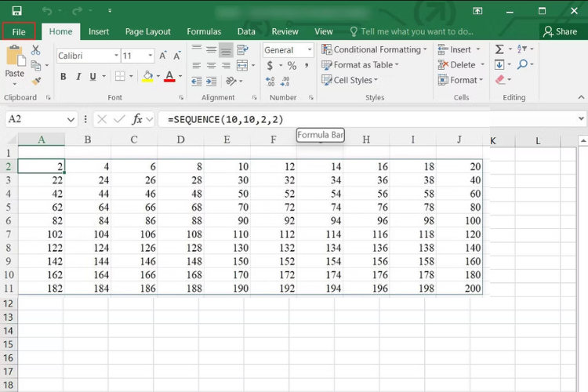This screenshot has height=392, width=588.
Task: Open the General number format dropdown
Action: (x=310, y=50)
